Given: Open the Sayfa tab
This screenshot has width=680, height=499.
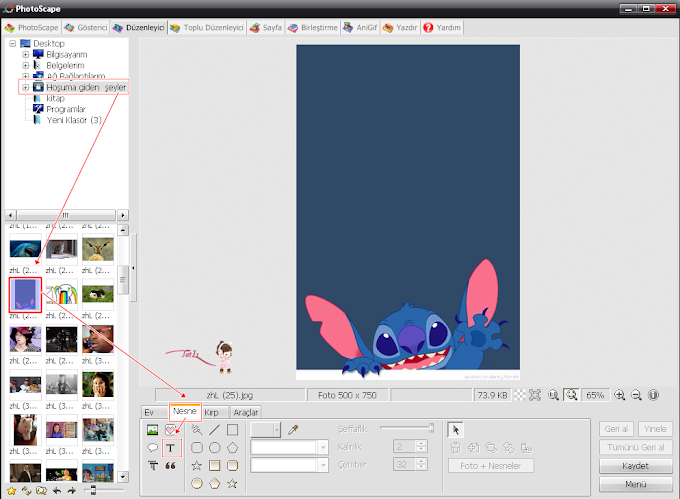Looking at the screenshot, I should tap(266, 27).
